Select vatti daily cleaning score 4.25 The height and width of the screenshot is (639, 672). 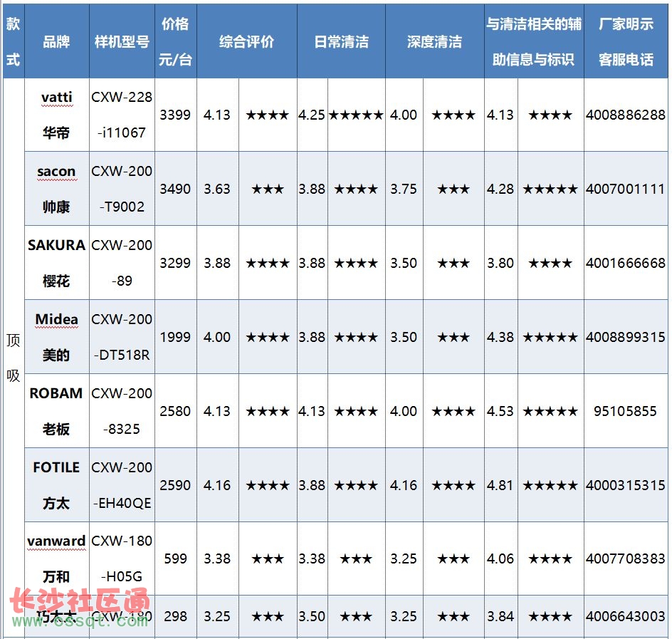click(x=312, y=115)
